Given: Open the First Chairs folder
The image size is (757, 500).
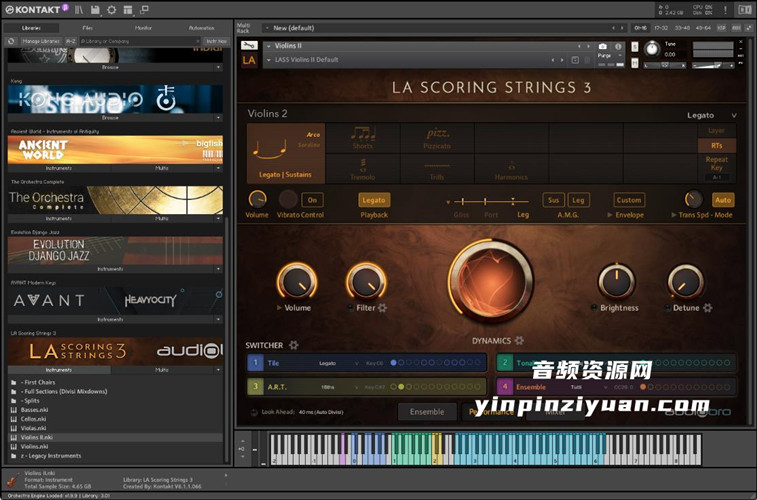Looking at the screenshot, I should 38,382.
